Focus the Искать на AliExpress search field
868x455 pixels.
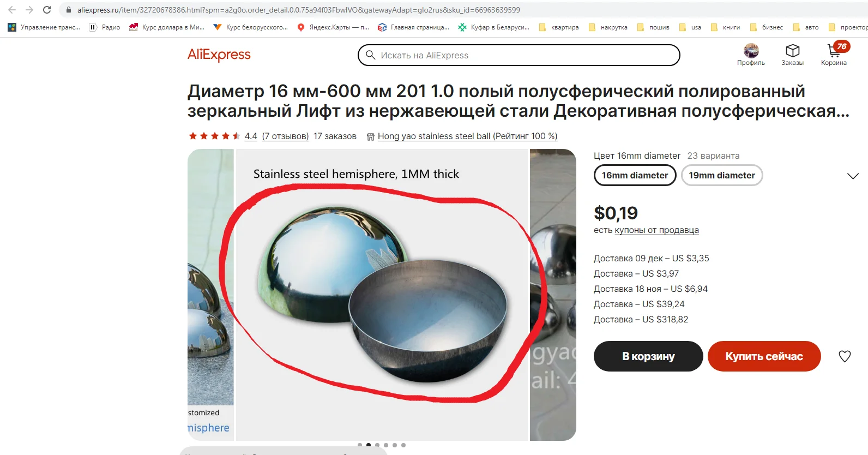point(519,55)
